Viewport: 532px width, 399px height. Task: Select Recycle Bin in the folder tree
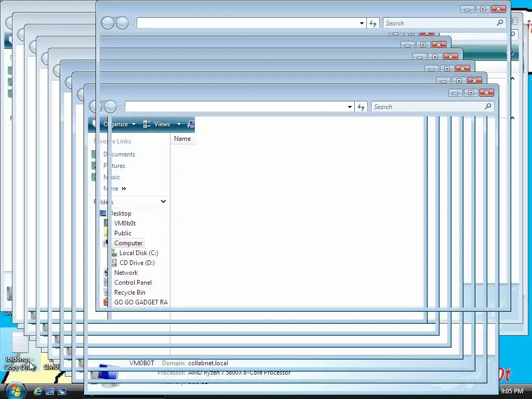pos(129,292)
